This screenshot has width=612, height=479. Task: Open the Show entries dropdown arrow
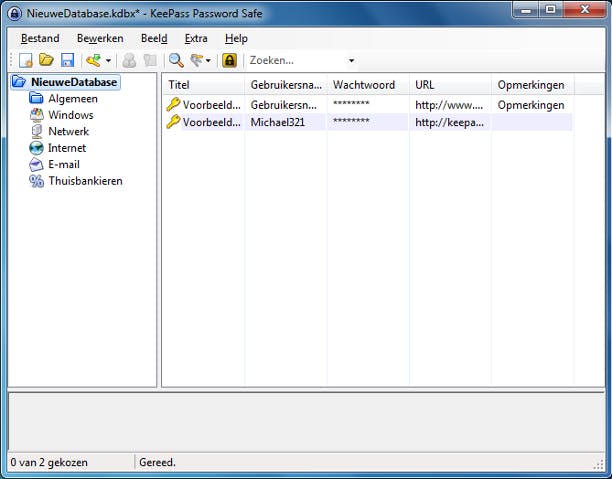208,61
